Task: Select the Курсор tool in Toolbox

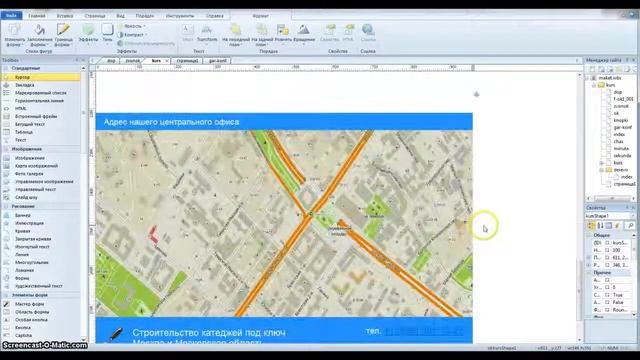Action: pos(41,77)
